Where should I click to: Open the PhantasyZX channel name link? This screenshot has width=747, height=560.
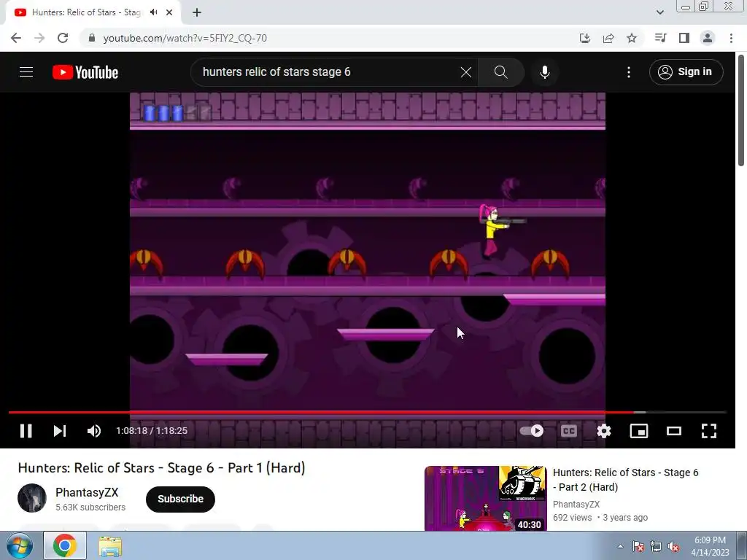87,492
